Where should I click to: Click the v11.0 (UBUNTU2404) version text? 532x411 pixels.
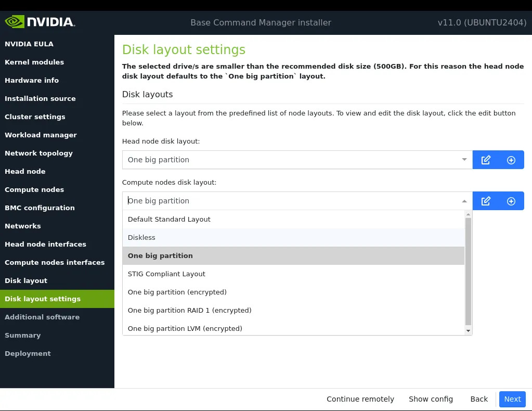pos(482,23)
